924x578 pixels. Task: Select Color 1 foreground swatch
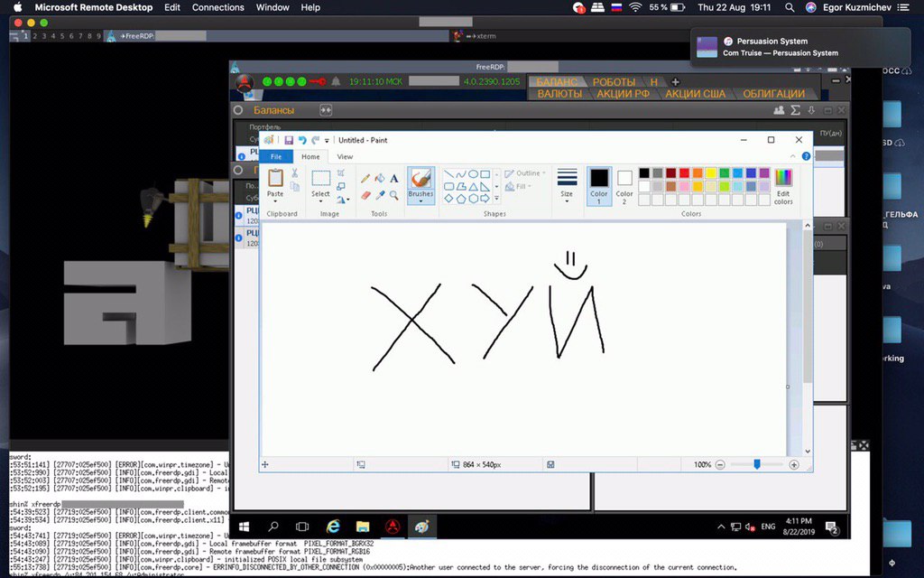tap(599, 186)
